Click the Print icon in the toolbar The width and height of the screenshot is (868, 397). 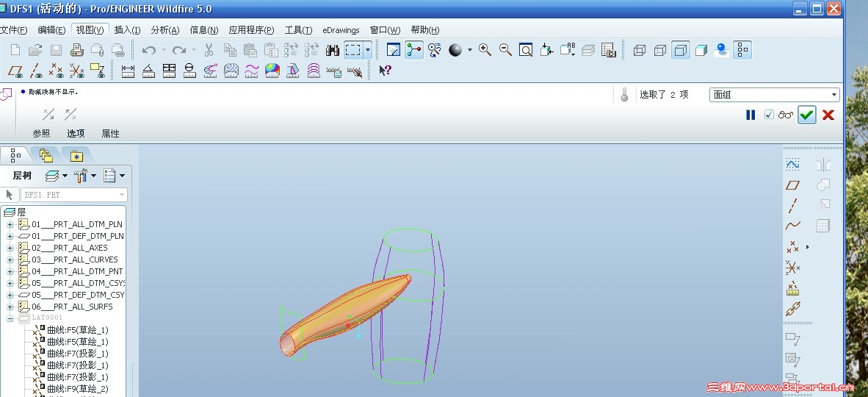tap(76, 51)
